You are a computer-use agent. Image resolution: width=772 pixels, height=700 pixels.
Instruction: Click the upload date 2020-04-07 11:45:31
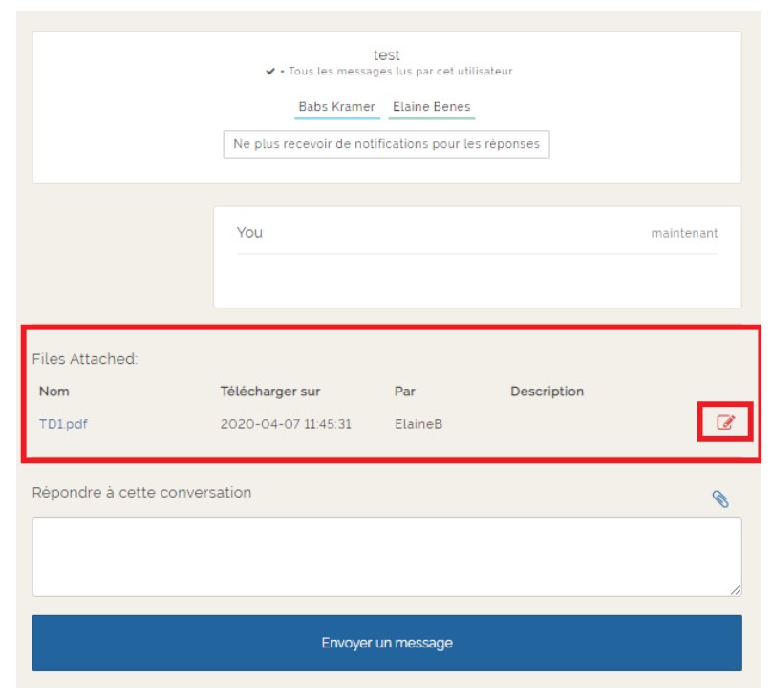click(x=286, y=424)
